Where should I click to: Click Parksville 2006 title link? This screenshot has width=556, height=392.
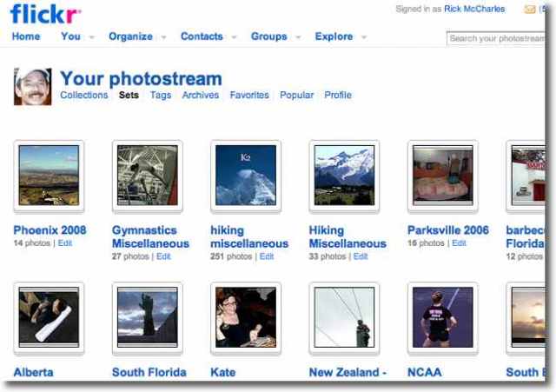point(448,230)
